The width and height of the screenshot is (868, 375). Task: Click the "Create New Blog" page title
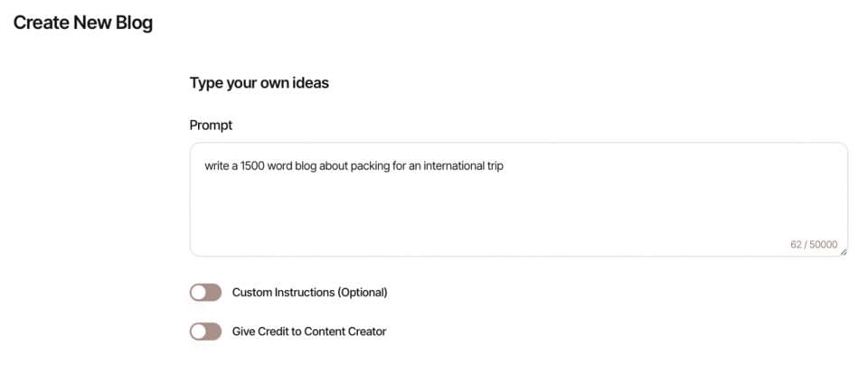[x=82, y=23]
